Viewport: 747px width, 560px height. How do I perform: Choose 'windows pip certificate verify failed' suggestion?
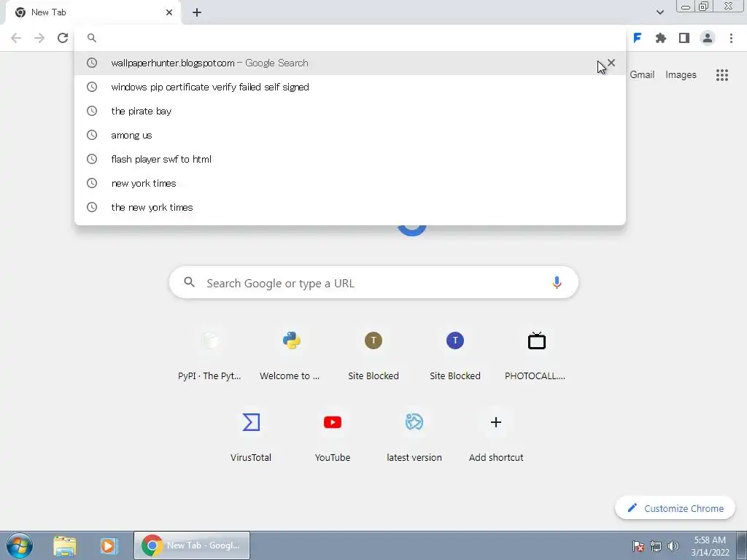point(349,87)
